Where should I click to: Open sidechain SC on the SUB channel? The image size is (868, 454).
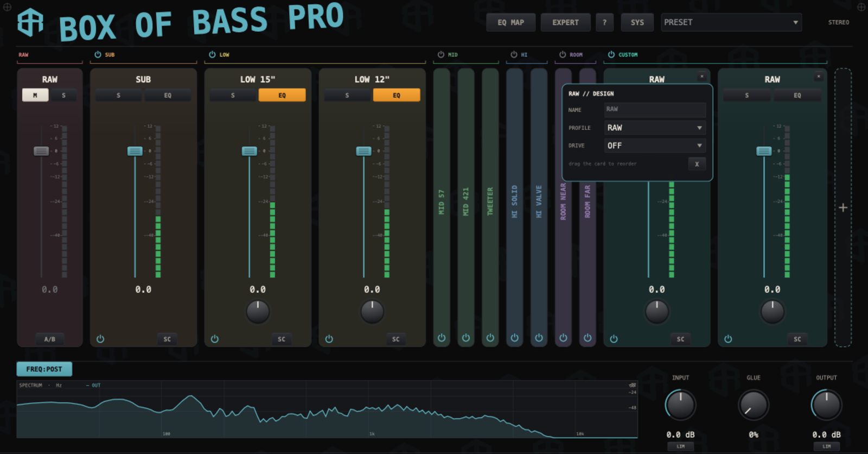167,339
